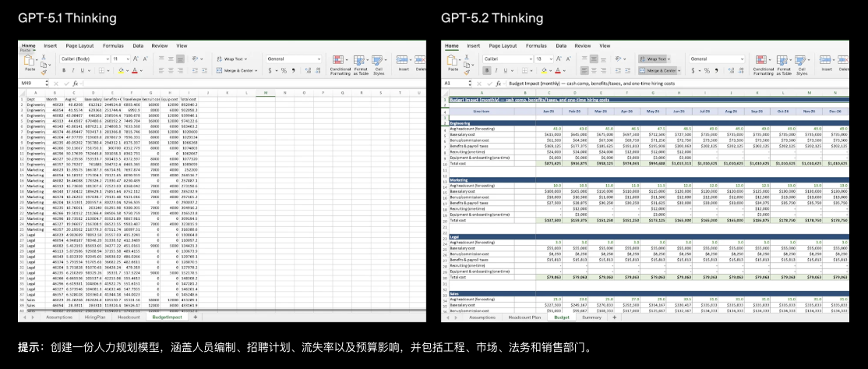868x369 pixels.
Task: Toggle align left in GPT-5.2 window
Action: [x=584, y=70]
